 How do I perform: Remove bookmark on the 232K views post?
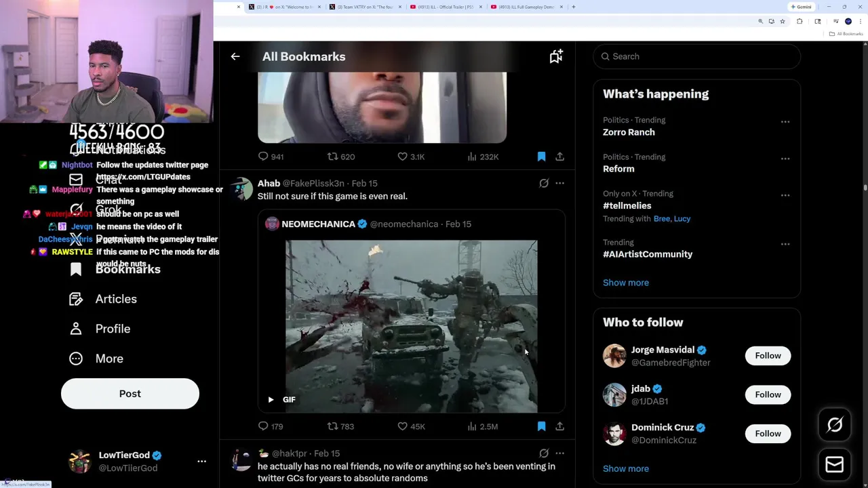click(541, 157)
